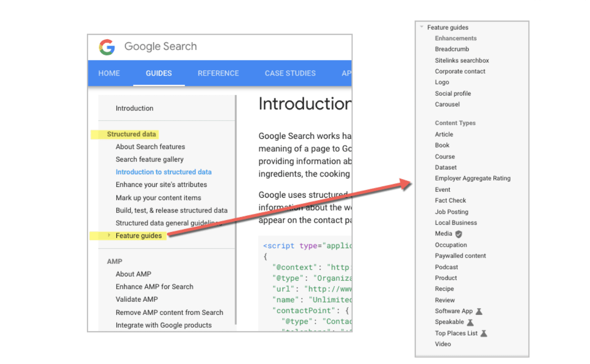590x364 pixels.
Task: Open the Product guide
Action: pos(446,278)
